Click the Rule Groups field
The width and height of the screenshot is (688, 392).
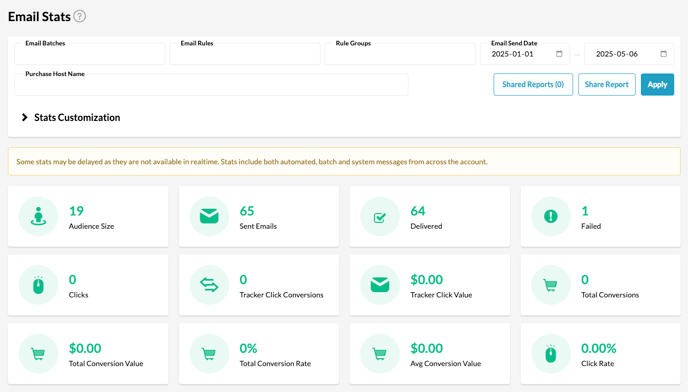(400, 54)
